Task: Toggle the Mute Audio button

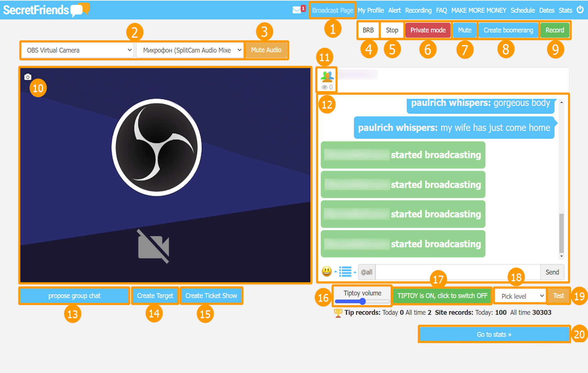Action: click(x=266, y=50)
